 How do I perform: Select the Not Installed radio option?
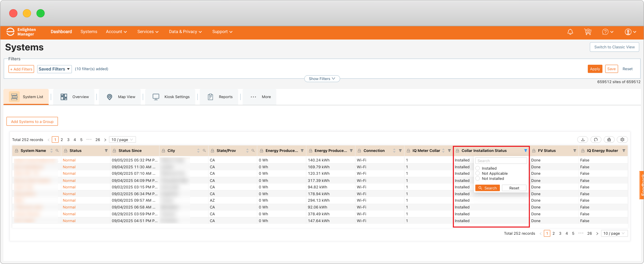tap(478, 178)
